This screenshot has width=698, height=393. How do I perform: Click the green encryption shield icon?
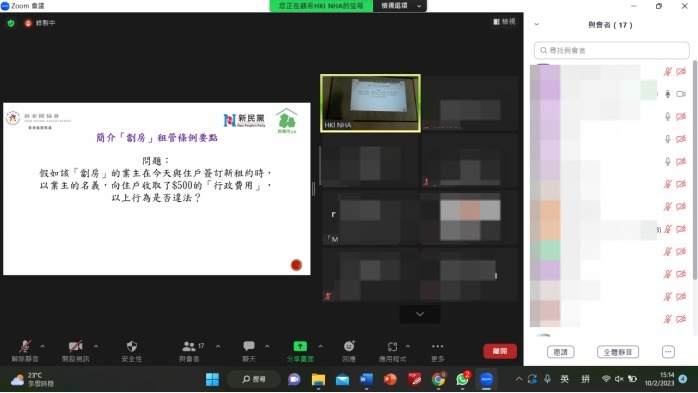coord(11,23)
